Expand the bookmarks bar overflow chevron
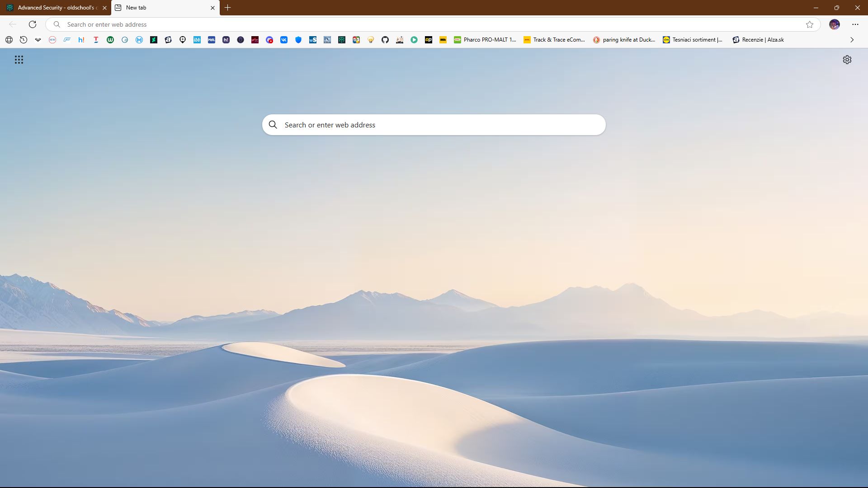 tap(852, 40)
